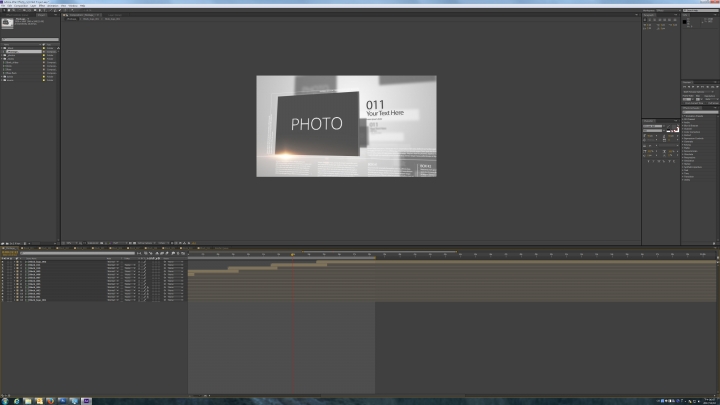The image size is (720, 405).
Task: Select the Clone Stamp tool
Action: pyautogui.click(x=55, y=10)
